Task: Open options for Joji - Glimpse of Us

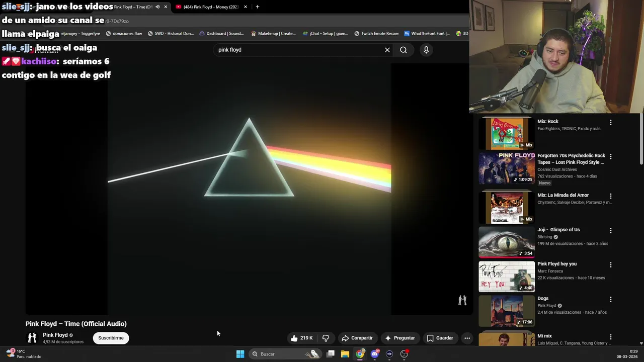Action: 611,231
